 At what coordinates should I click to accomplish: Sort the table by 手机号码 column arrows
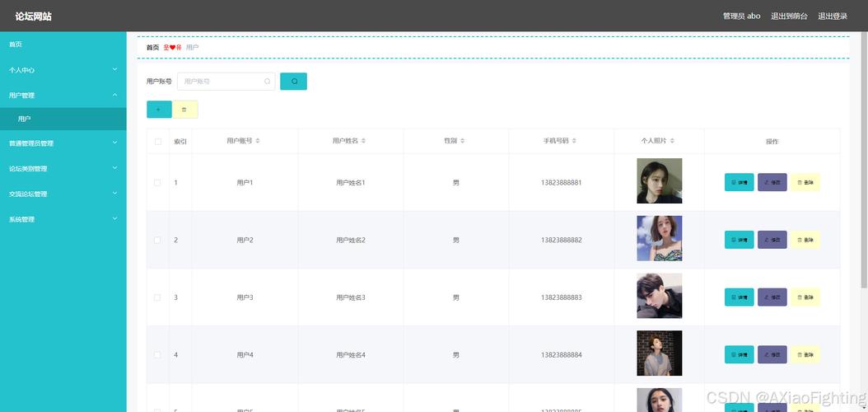[574, 141]
